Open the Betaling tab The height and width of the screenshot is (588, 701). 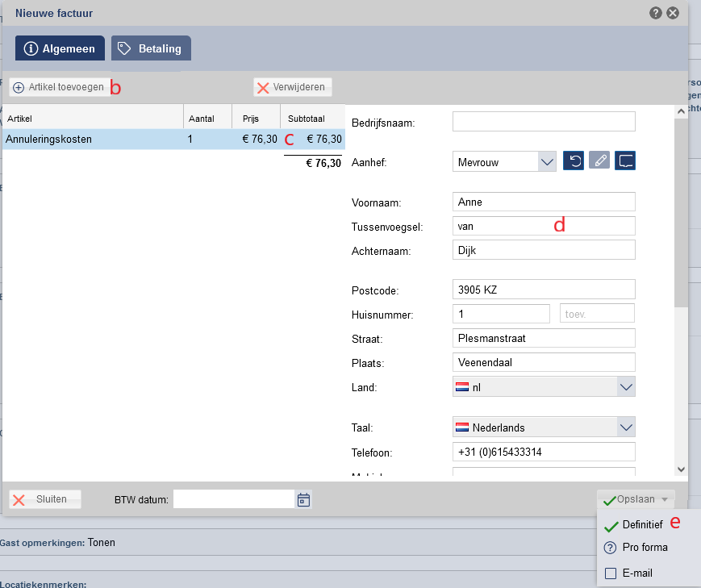point(151,48)
